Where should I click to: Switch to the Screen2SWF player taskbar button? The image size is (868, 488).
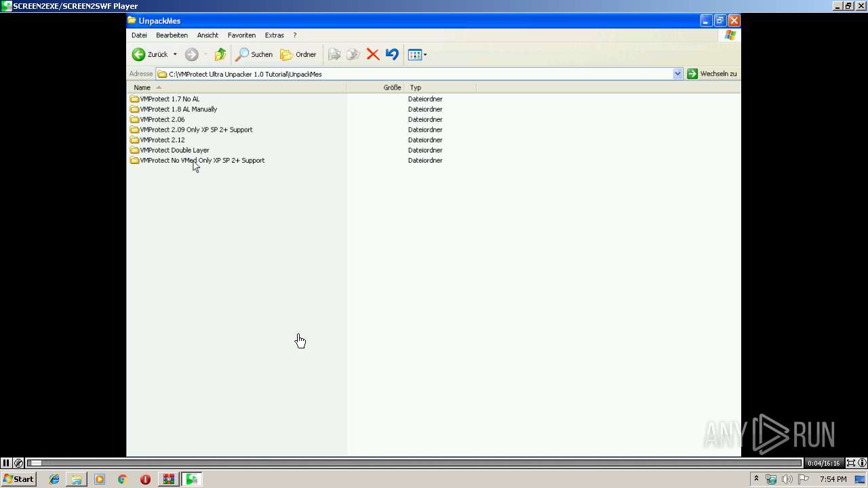click(192, 479)
